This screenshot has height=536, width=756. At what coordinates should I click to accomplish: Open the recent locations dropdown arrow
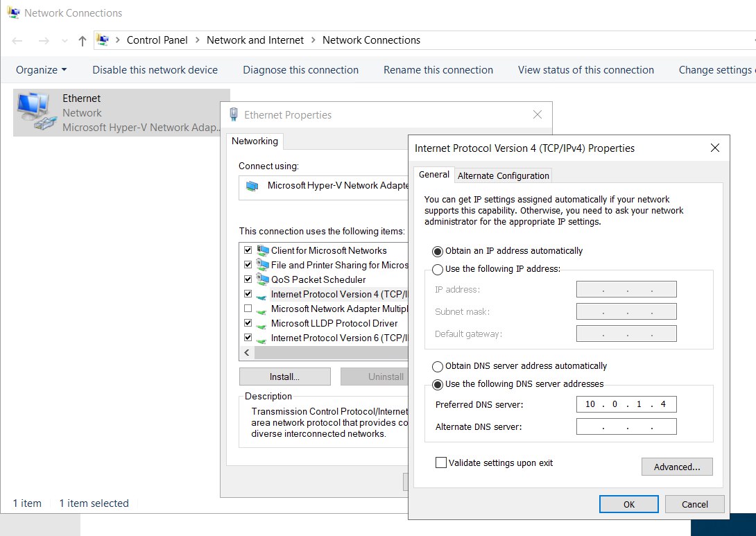tap(64, 40)
